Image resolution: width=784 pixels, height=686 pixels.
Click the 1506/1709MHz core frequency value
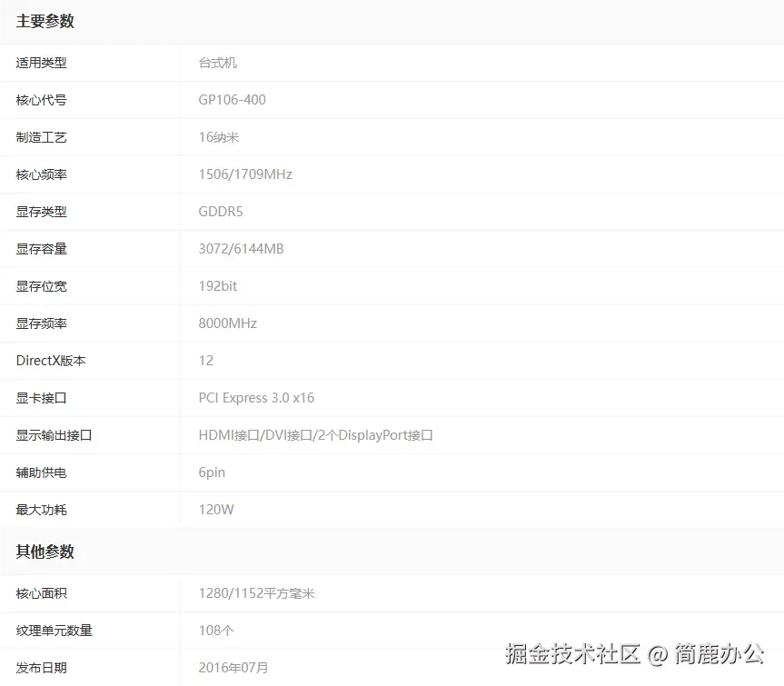pos(245,174)
